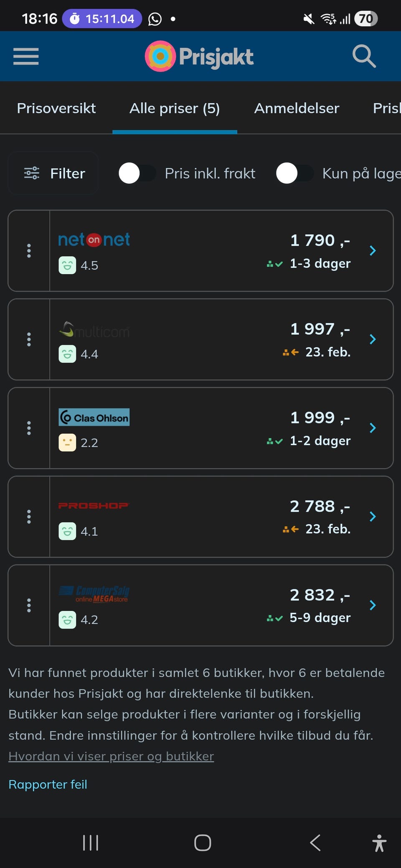Open three-dot options for ComputerSalg offer
The width and height of the screenshot is (401, 868).
click(x=29, y=606)
